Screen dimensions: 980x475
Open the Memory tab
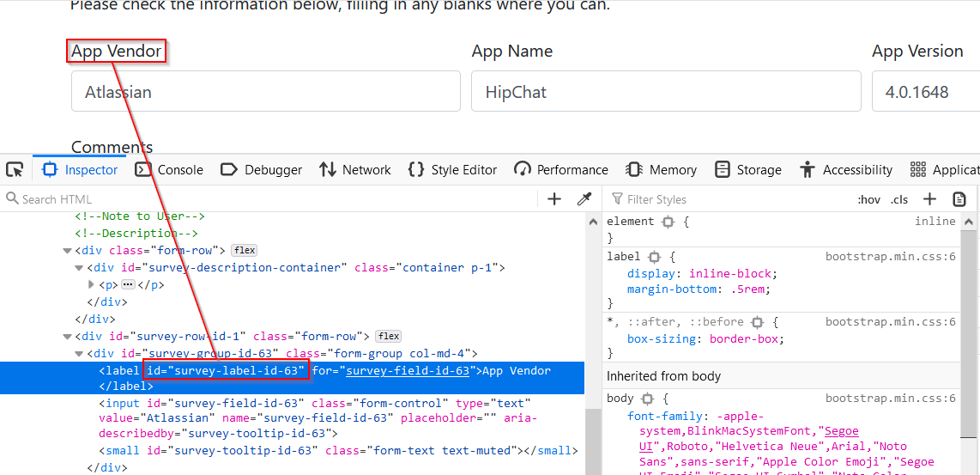[662, 169]
